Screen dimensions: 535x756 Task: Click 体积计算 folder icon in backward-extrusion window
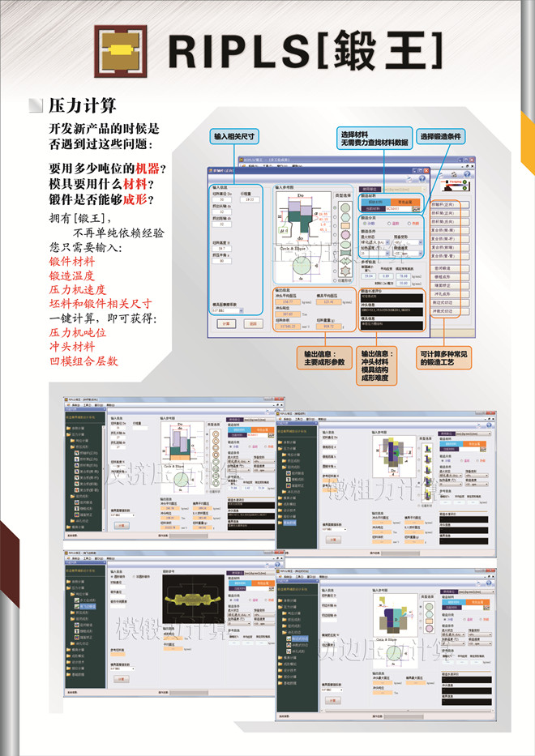(69, 428)
